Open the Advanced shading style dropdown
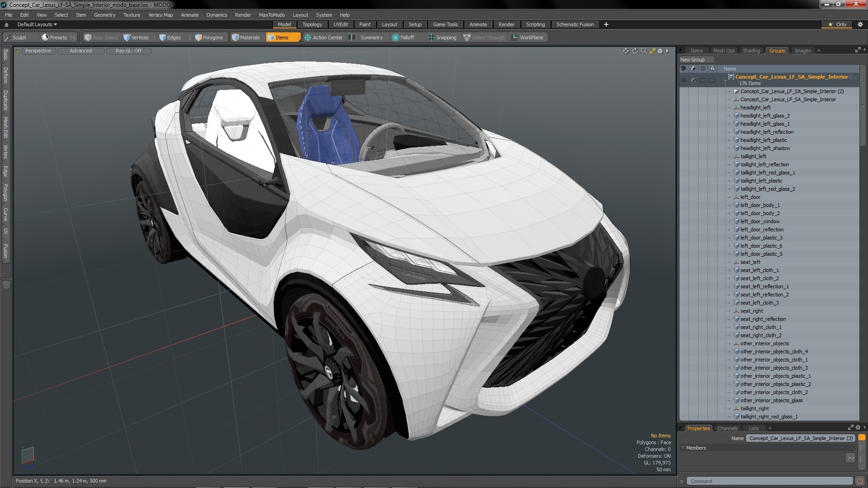 pos(80,51)
